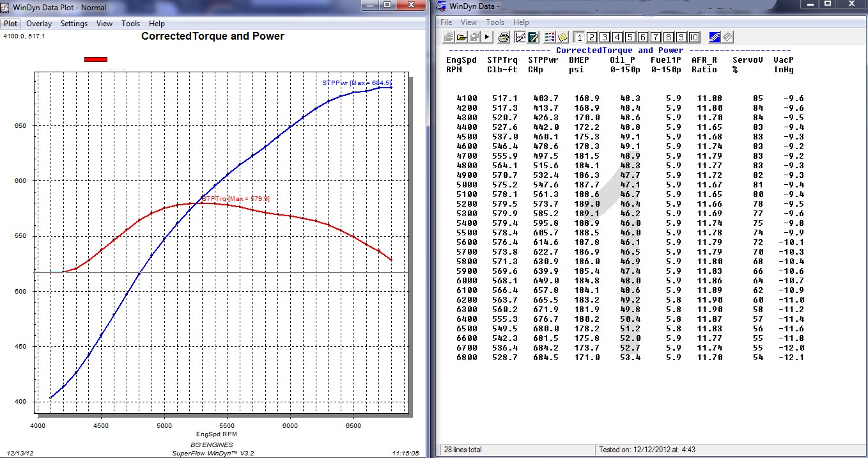Open the View menu in Data Plot window
868x458 pixels.
tap(104, 24)
